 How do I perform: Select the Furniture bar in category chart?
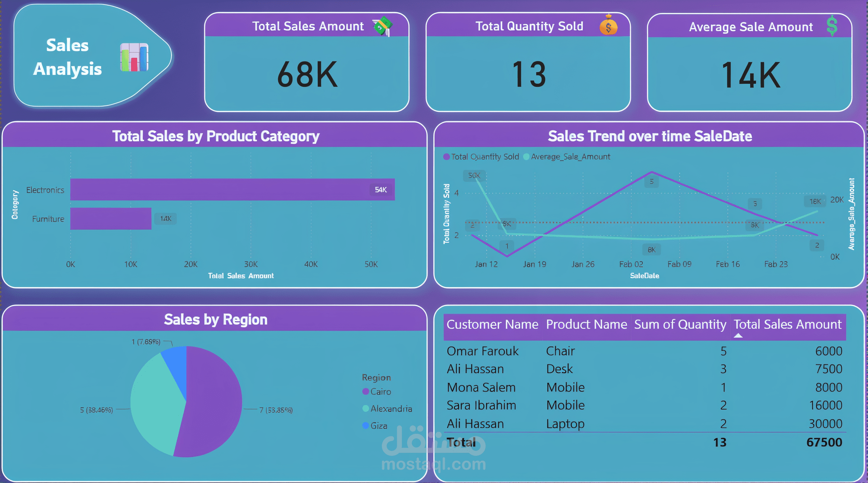pos(111,219)
